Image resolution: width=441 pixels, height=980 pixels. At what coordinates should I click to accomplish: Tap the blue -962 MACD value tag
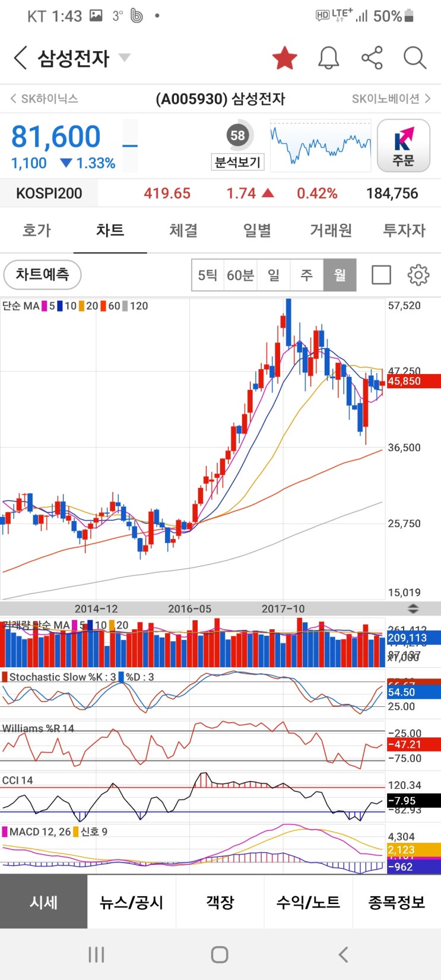[x=414, y=867]
